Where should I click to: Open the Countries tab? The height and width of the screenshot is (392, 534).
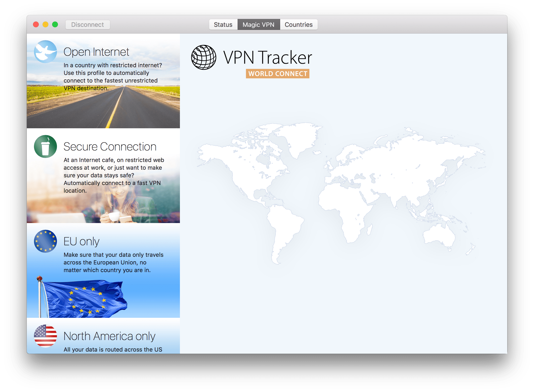point(299,25)
